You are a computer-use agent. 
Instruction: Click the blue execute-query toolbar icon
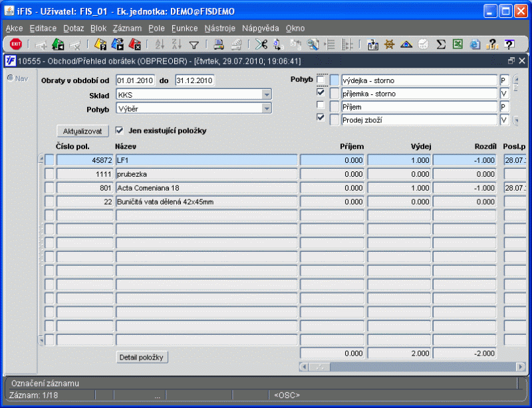point(118,45)
